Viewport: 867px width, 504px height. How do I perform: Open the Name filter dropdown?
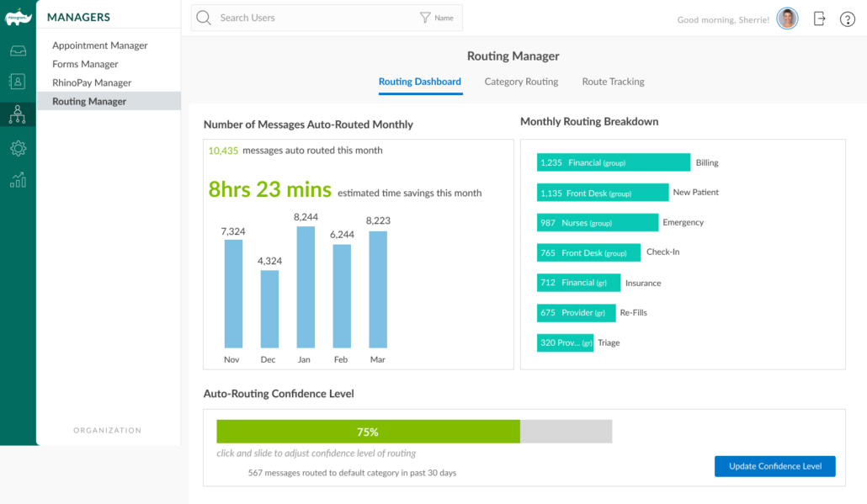pos(437,18)
